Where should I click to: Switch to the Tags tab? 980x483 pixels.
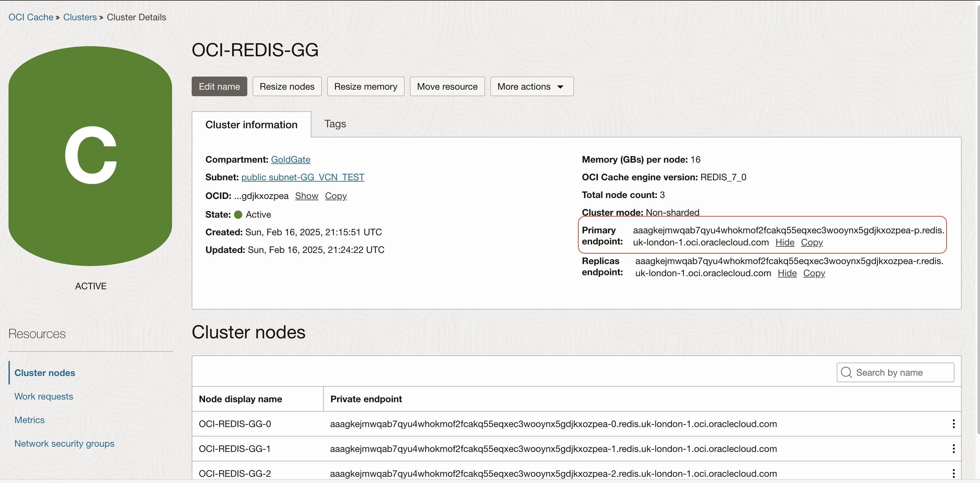pyautogui.click(x=335, y=124)
